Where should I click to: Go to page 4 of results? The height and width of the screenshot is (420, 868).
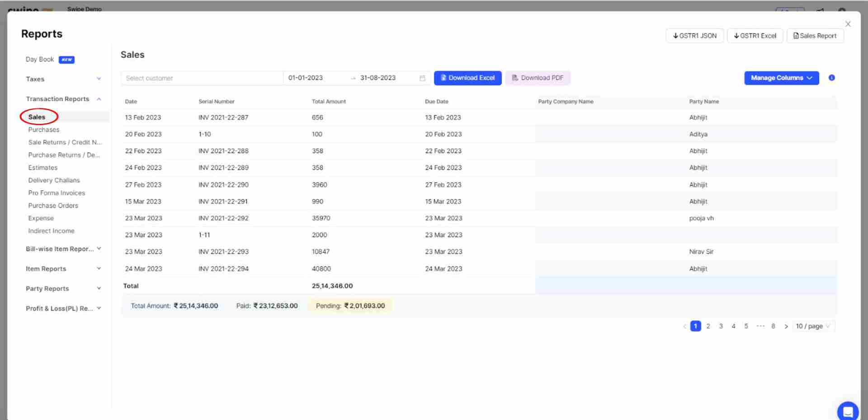tap(733, 326)
